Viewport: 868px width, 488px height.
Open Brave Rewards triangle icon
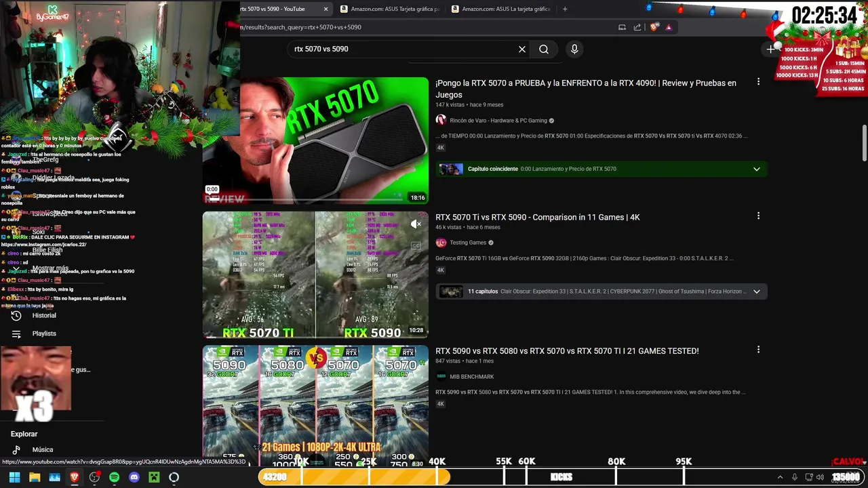(669, 27)
